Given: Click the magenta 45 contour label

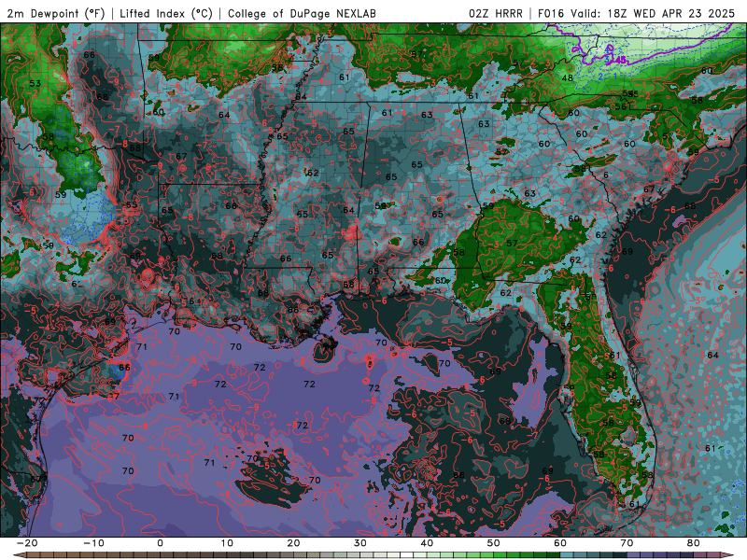Looking at the screenshot, I should [x=619, y=60].
